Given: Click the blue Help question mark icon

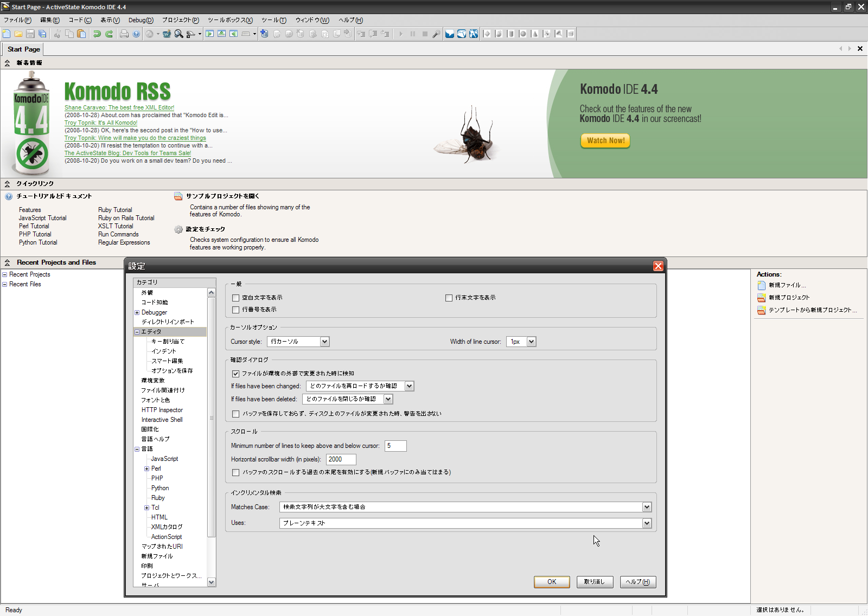Looking at the screenshot, I should 136,34.
